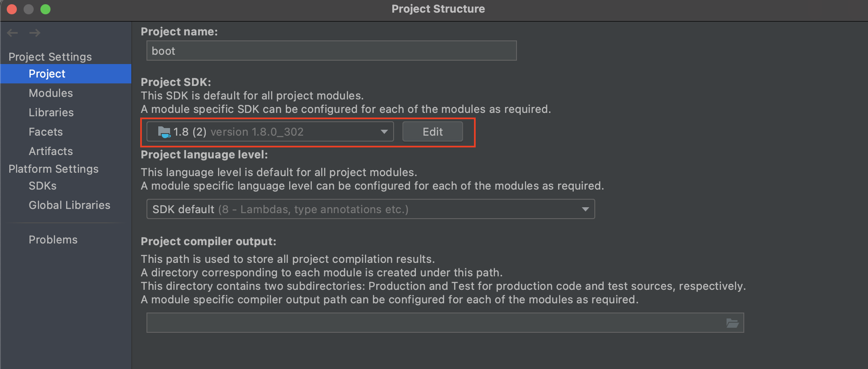Click the back navigation arrow
The width and height of the screenshot is (868, 369).
click(x=13, y=33)
